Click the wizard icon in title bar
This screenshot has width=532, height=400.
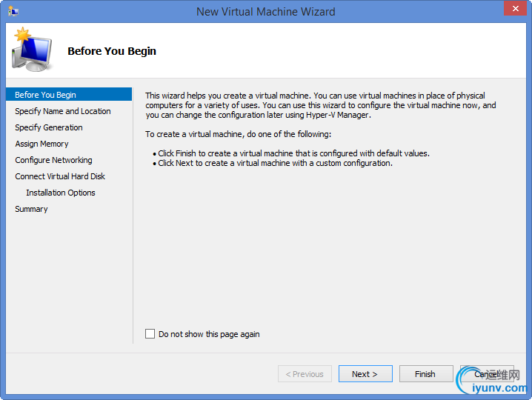[13, 11]
